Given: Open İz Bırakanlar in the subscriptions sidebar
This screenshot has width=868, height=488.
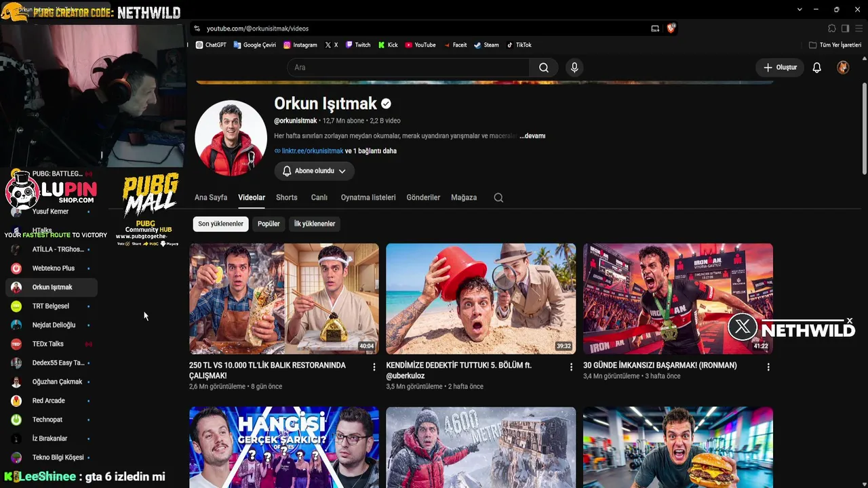Looking at the screenshot, I should click(52, 439).
